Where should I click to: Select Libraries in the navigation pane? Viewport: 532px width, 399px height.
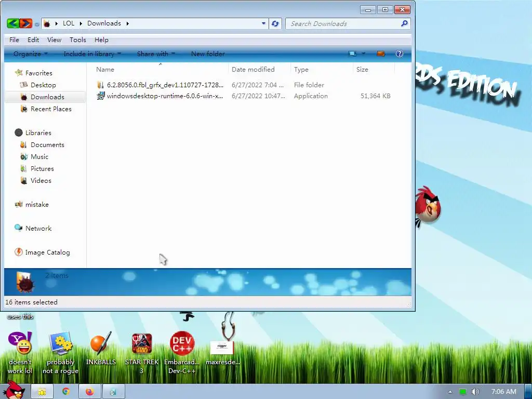[x=38, y=132]
